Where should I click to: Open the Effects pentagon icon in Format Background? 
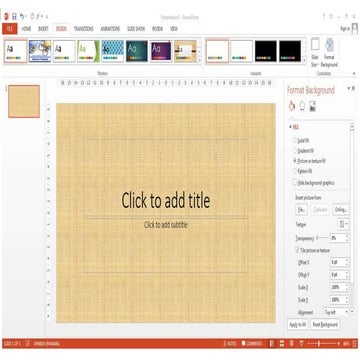click(x=302, y=106)
